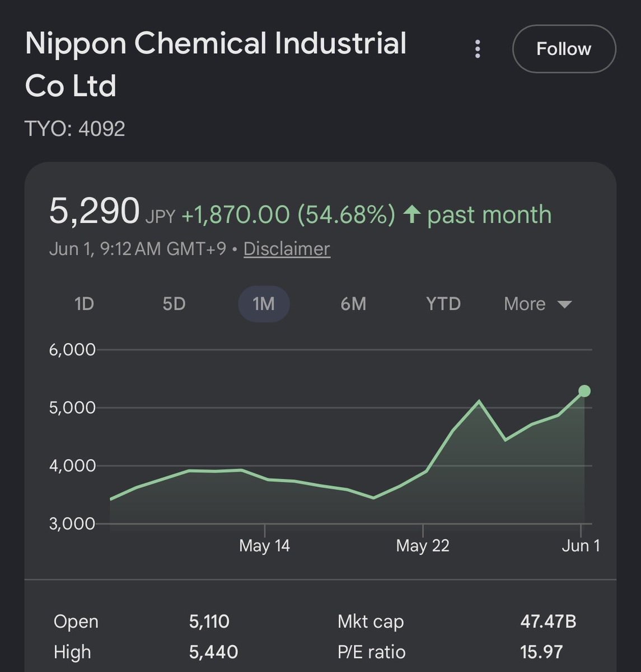This screenshot has width=641, height=672.
Task: Click the dropdown arrow next to More
Action: 564,304
